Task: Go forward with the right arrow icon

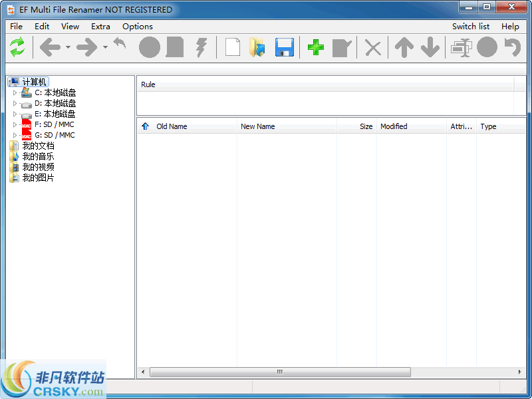Action: 87,47
